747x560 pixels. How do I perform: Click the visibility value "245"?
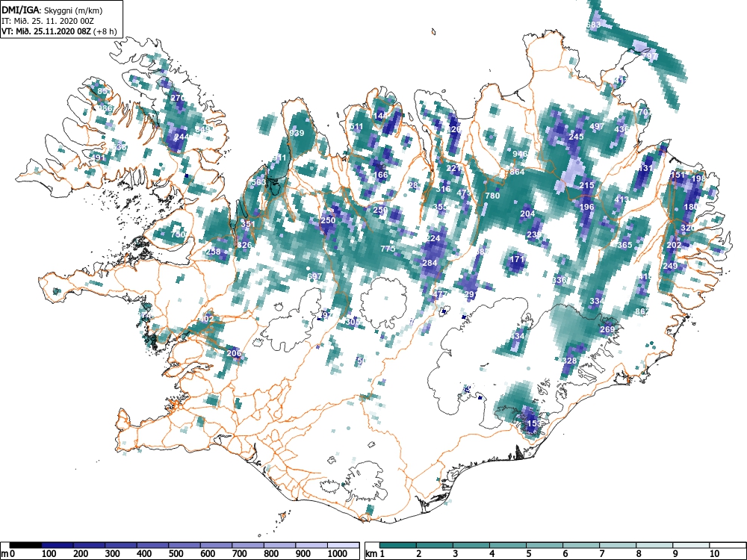pyautogui.click(x=576, y=137)
